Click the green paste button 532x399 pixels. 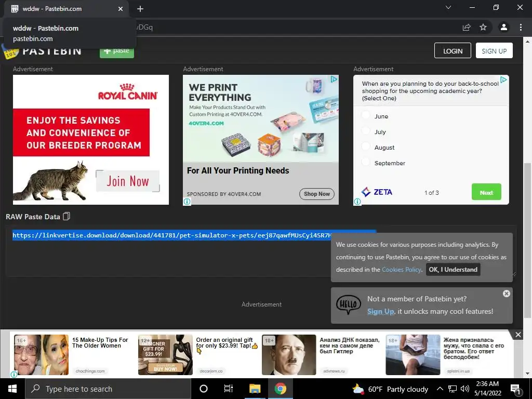(117, 51)
